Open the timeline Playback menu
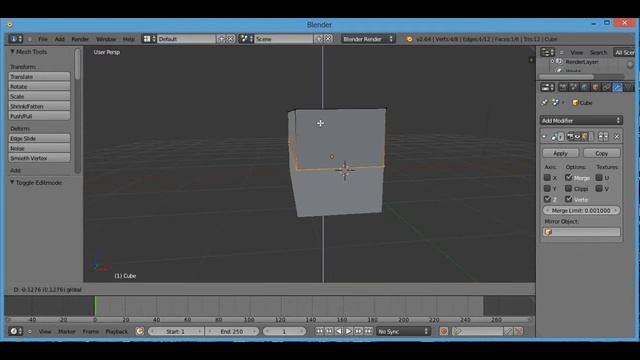 pos(117,331)
